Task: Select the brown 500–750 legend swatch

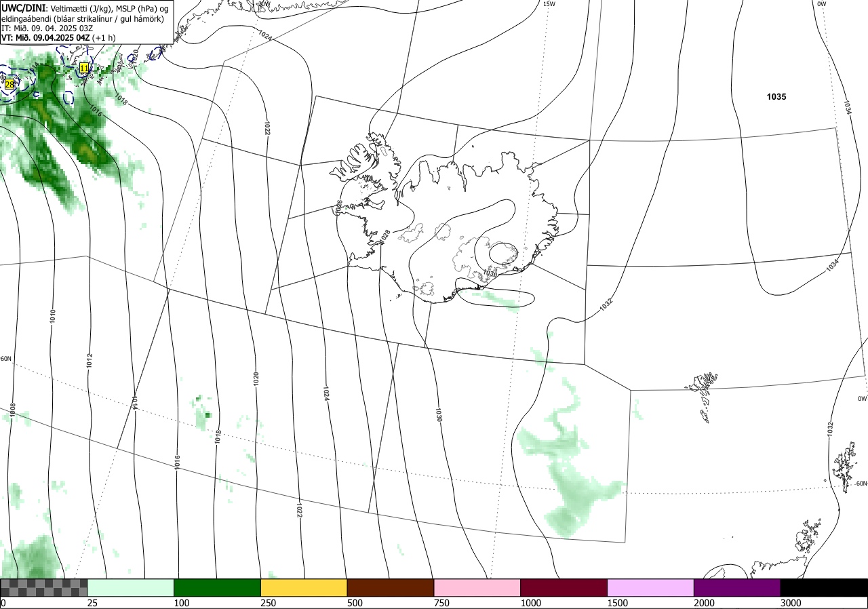Action: (391, 587)
